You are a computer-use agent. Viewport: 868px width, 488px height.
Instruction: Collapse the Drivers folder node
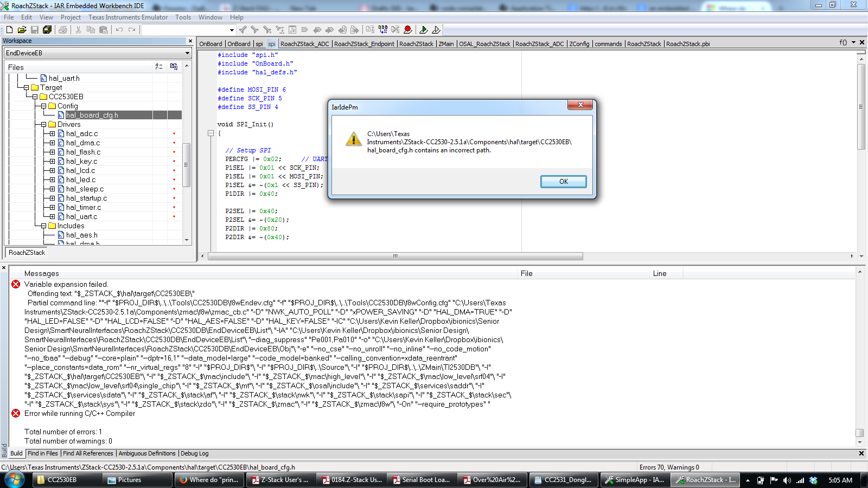click(x=43, y=124)
